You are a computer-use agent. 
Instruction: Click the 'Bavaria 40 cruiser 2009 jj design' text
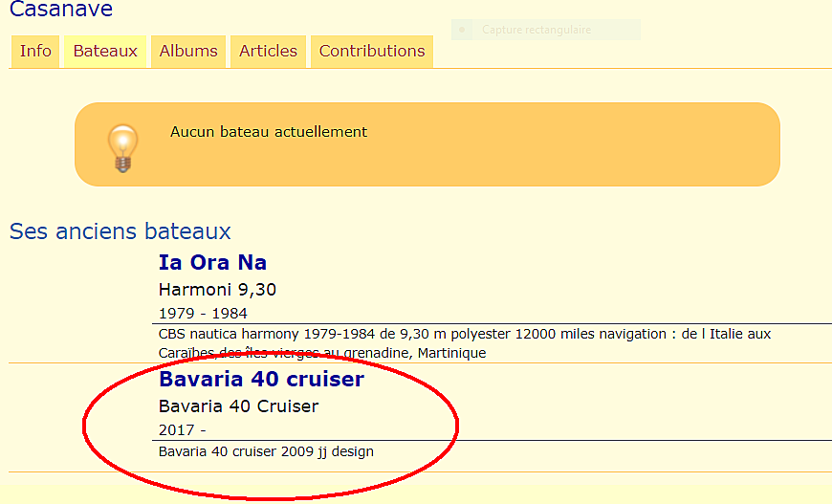point(267,452)
